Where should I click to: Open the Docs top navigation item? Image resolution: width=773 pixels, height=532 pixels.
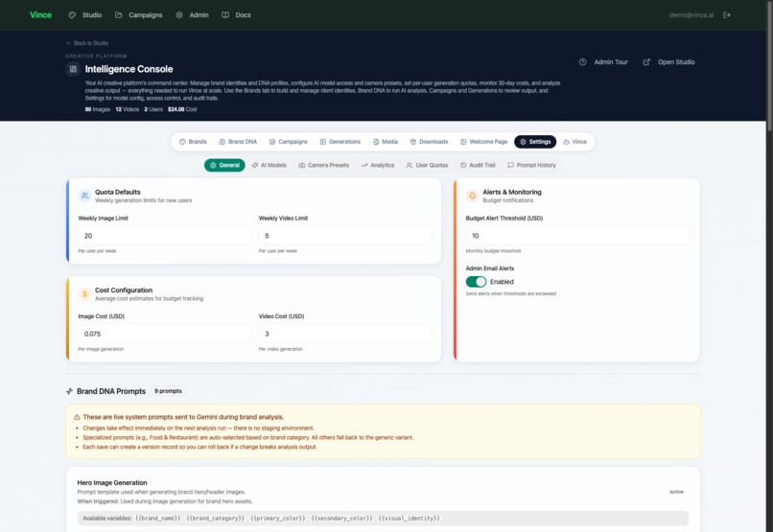(x=236, y=15)
